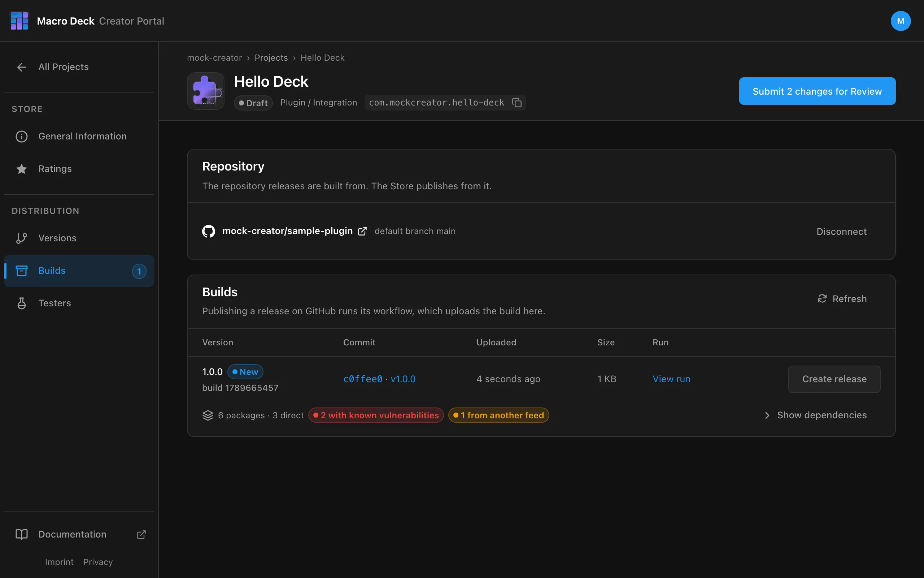Open repository via external link icon
The image size is (924, 578).
[362, 231]
